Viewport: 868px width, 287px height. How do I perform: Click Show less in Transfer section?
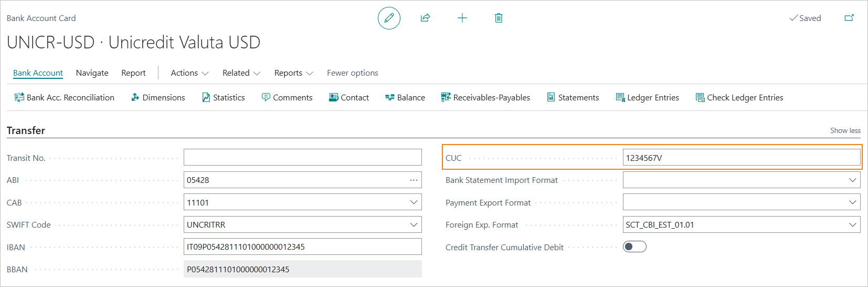(845, 130)
